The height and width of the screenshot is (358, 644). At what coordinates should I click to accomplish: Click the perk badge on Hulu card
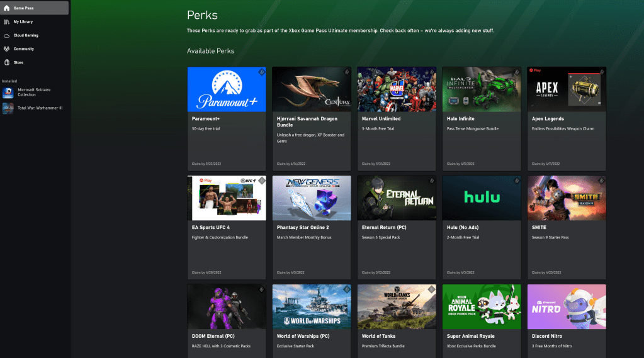tap(517, 181)
